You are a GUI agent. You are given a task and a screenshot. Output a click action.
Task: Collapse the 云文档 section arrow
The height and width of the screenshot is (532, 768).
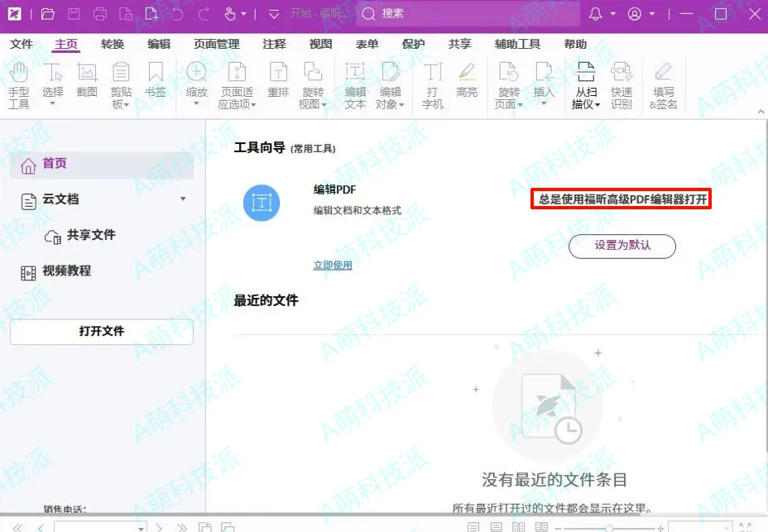[x=183, y=199]
